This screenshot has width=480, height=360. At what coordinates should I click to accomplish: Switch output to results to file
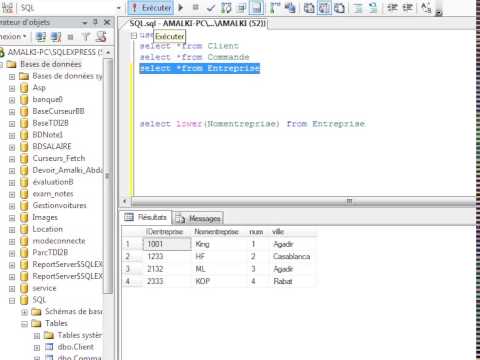339,8
